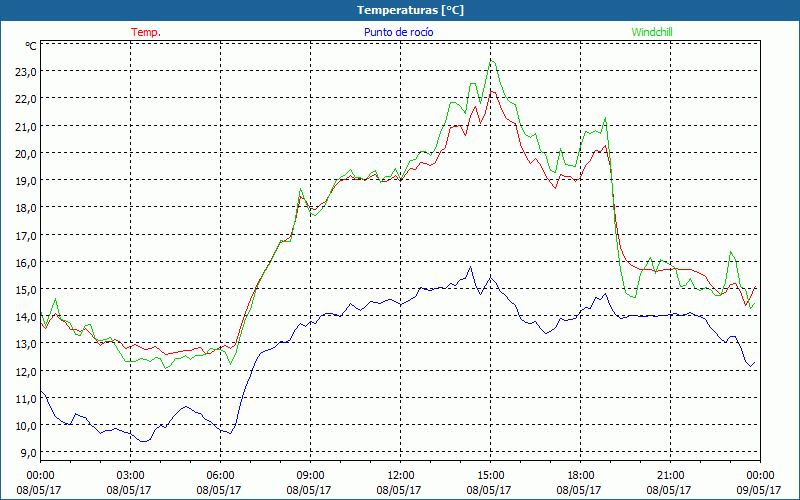800x500 pixels.
Task: Click the 21,0 y-axis value
Action: pos(26,126)
